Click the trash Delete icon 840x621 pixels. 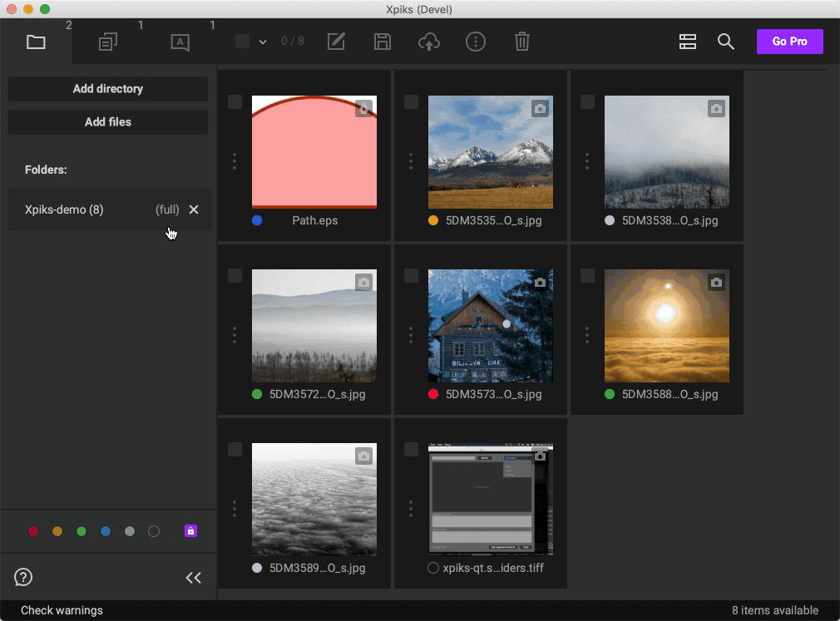[x=522, y=41]
